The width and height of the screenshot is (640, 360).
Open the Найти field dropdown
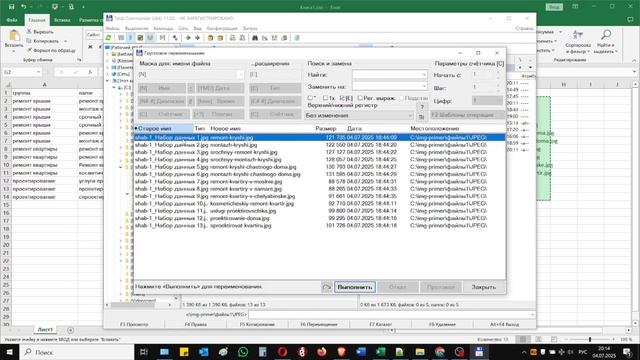click(424, 75)
